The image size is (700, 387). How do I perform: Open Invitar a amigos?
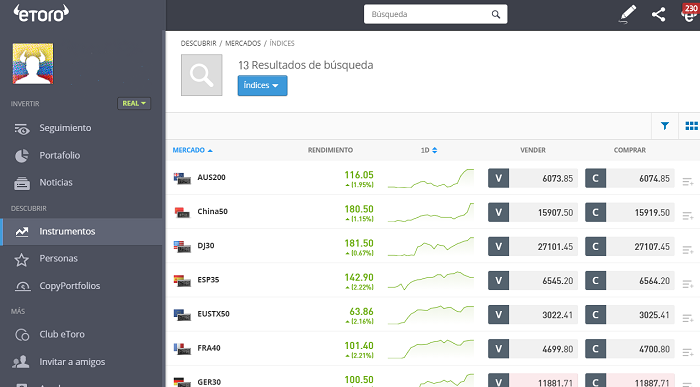(x=72, y=362)
